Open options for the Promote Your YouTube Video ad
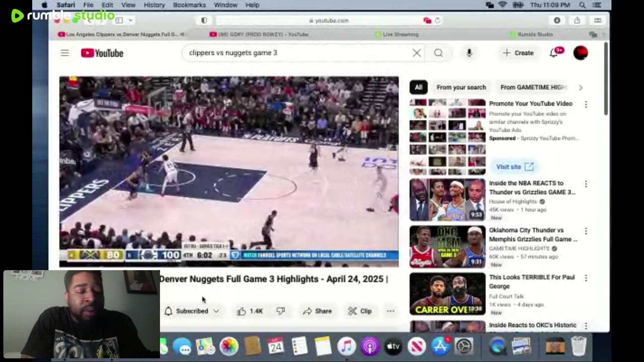The width and height of the screenshot is (644, 362). pyautogui.click(x=586, y=104)
